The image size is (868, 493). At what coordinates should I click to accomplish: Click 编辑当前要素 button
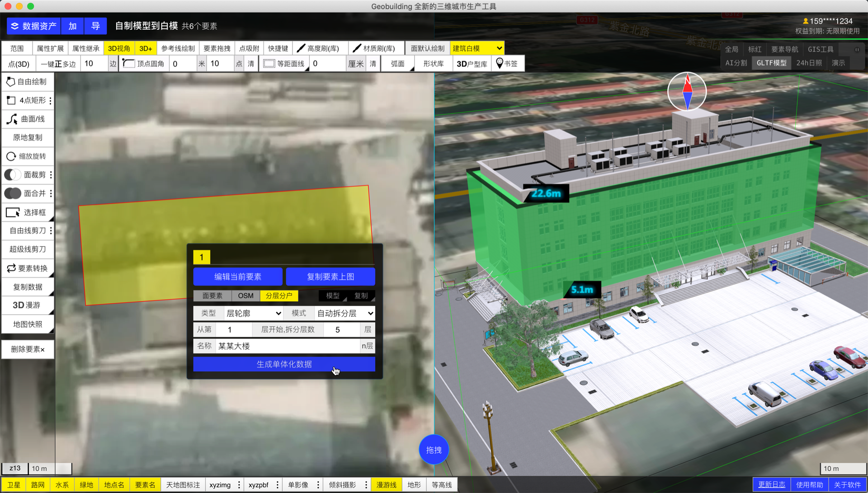click(x=238, y=277)
